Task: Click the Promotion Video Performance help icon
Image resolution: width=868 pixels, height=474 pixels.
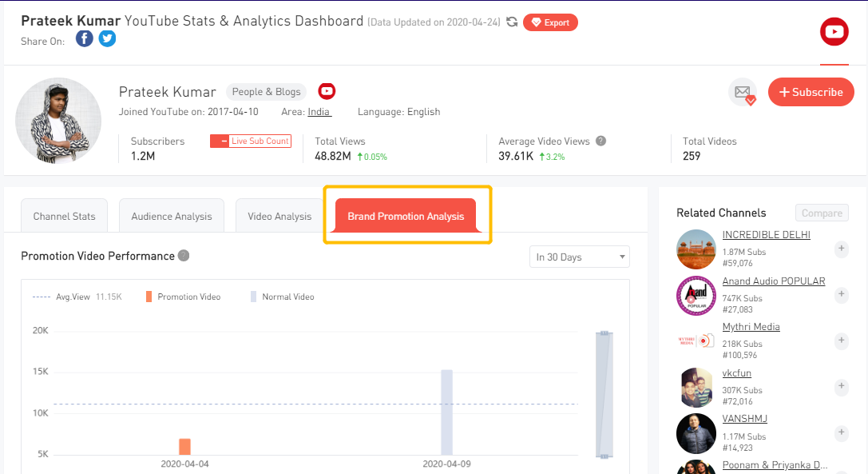Action: pos(184,256)
